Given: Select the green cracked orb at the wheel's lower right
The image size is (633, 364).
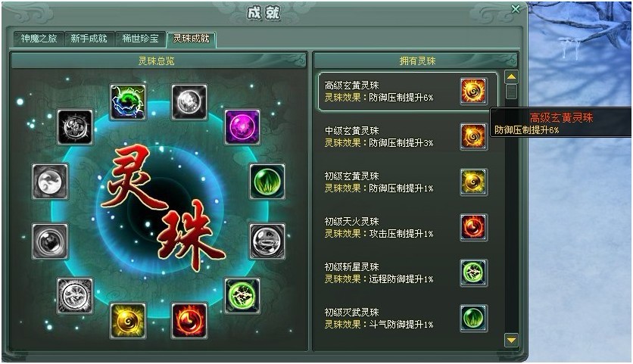Looking at the screenshot, I should click(242, 295).
